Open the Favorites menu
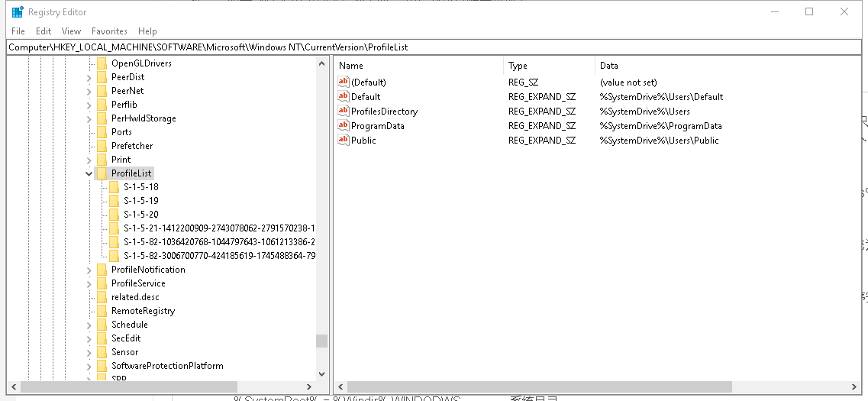Screen dimensions: 868x401 click(x=109, y=31)
